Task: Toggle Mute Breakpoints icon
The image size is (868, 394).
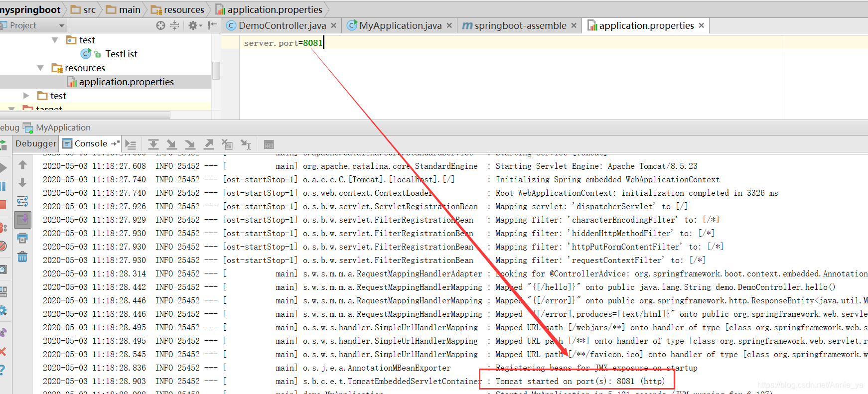Action: 3,246
